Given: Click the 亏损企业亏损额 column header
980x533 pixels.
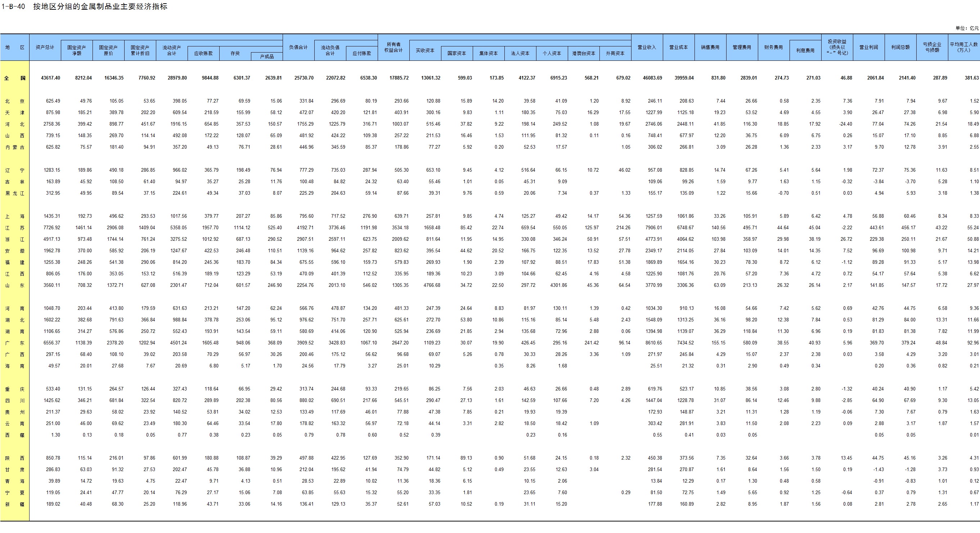Looking at the screenshot, I should coord(932,48).
